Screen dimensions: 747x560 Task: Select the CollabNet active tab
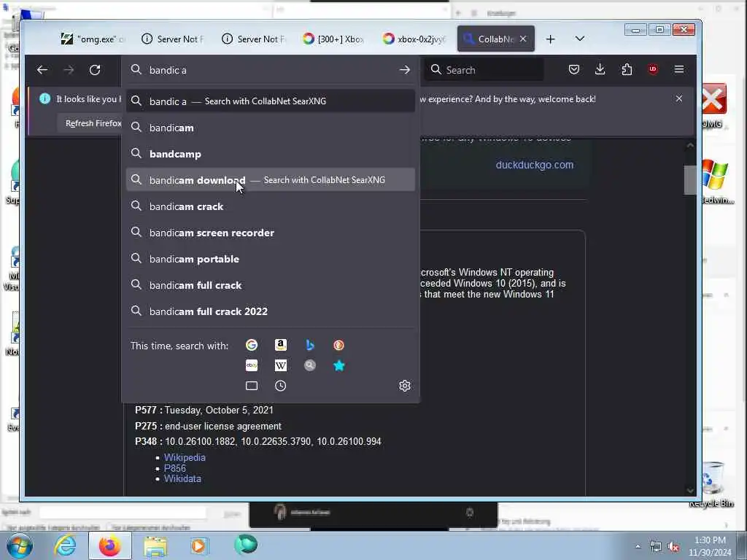[x=495, y=39]
